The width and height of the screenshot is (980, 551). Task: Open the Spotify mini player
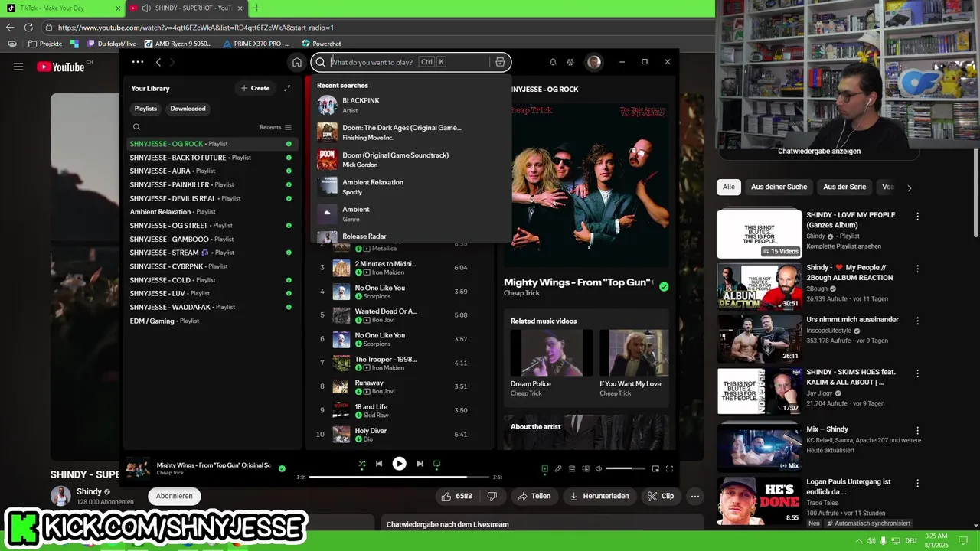[x=655, y=469]
